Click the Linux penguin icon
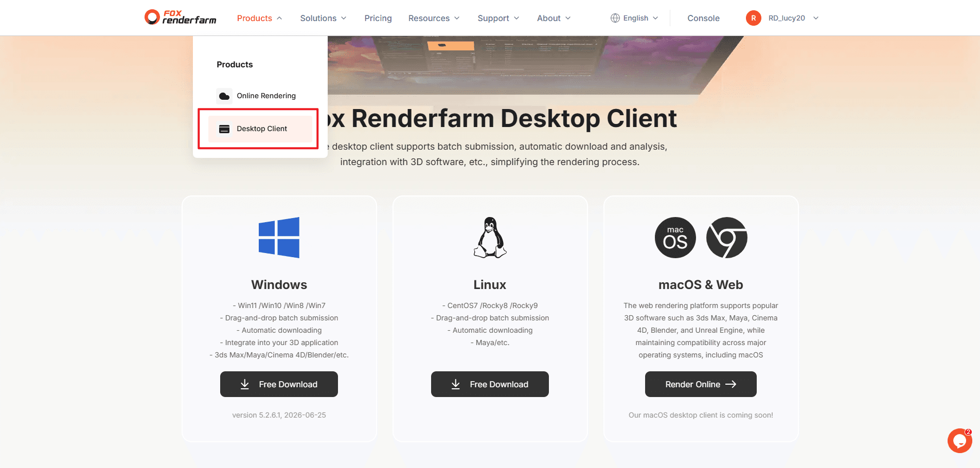The width and height of the screenshot is (980, 468). pos(490,238)
